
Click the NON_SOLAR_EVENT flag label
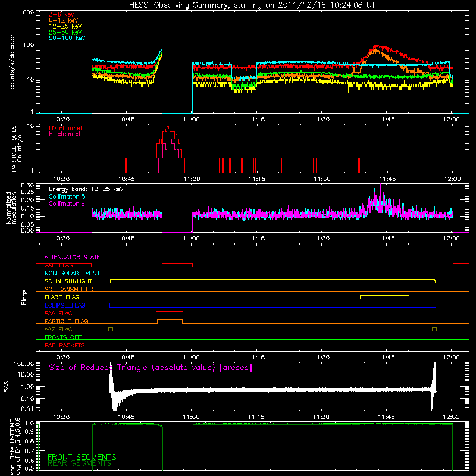72,273
